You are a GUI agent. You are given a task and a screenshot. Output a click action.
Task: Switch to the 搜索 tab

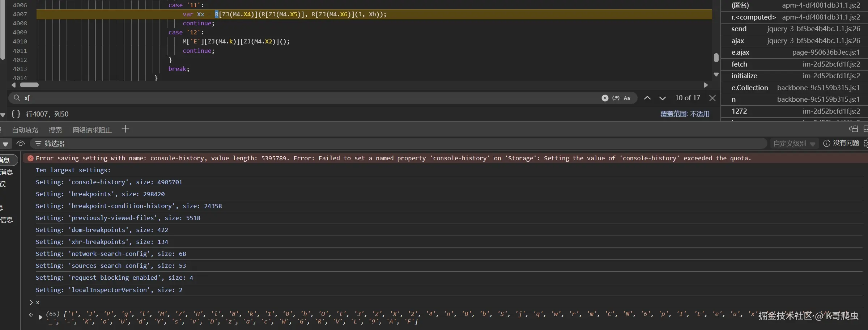[x=55, y=130]
